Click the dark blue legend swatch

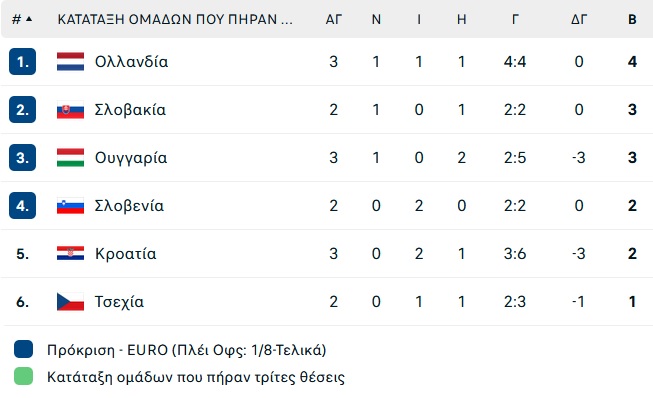click(23, 349)
